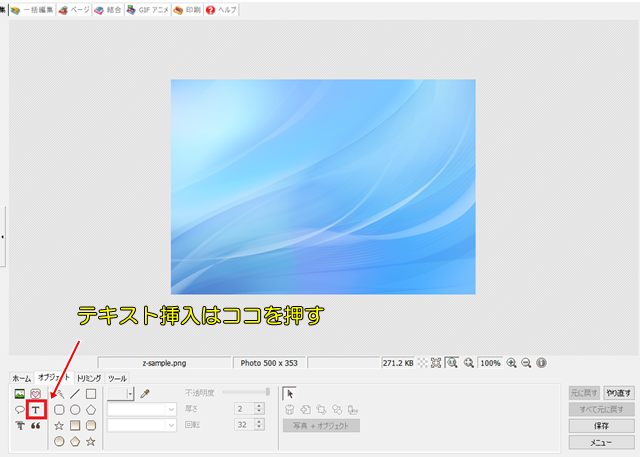Viewport: 640px width, 457px height.
Task: Click the 厚さ value field showing 2
Action: pos(244,409)
